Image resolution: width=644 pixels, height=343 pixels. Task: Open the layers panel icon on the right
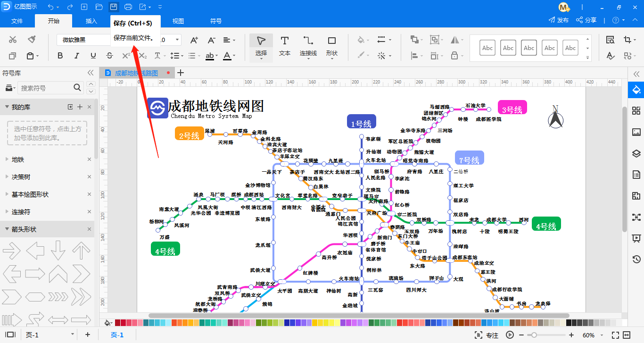click(x=636, y=153)
